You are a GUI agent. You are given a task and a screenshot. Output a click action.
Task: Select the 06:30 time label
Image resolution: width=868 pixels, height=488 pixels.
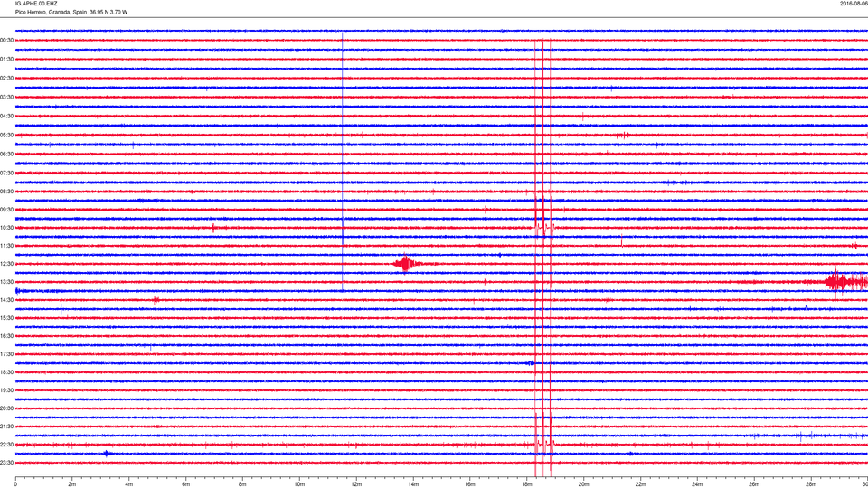click(6, 154)
